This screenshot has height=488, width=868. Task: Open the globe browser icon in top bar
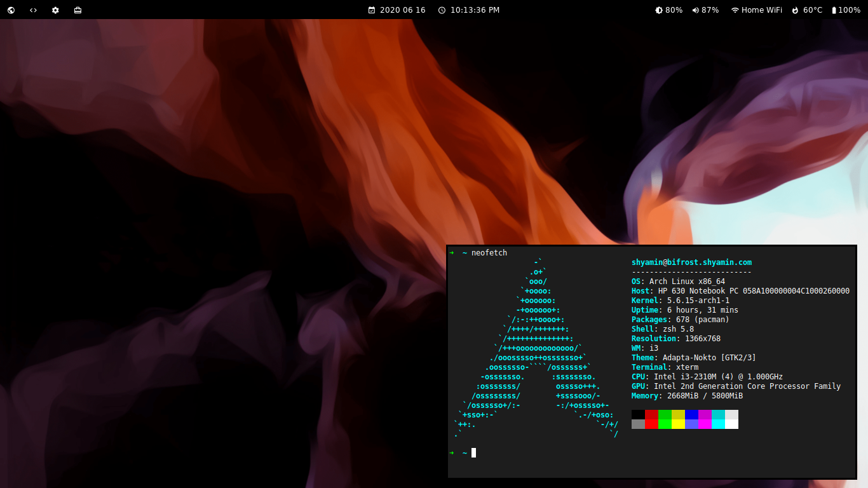(11, 10)
